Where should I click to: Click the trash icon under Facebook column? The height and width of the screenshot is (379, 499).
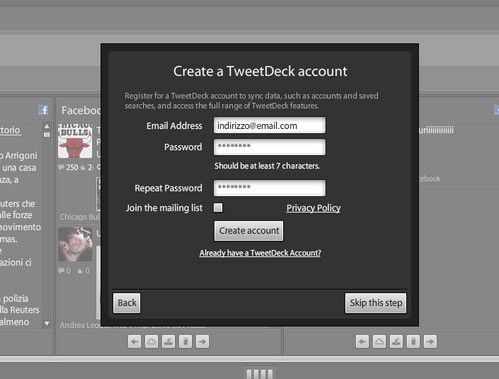pyautogui.click(x=186, y=341)
